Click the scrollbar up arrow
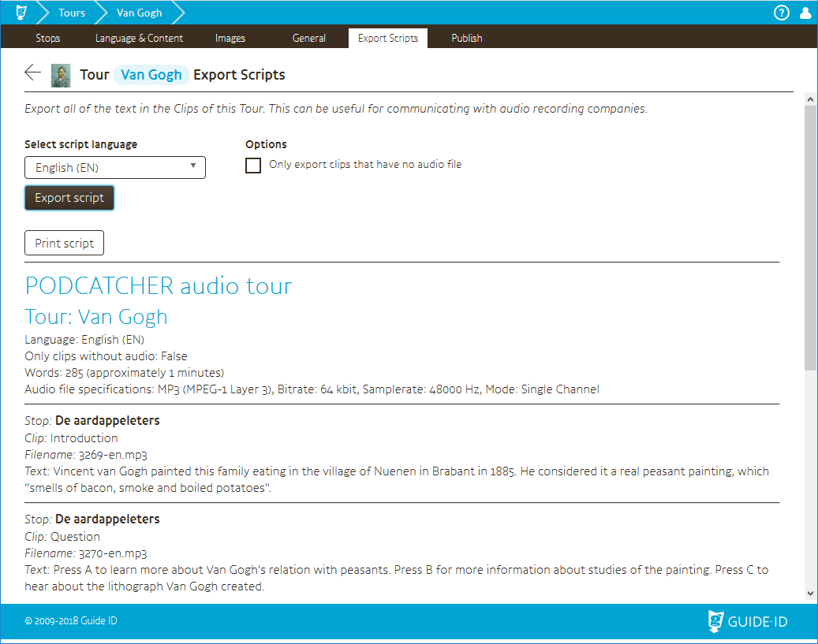 coord(810,99)
